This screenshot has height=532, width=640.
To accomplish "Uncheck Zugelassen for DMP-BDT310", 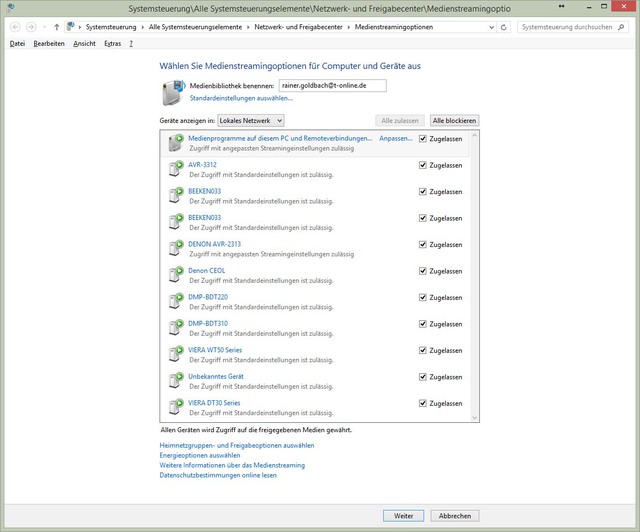I will 424,324.
